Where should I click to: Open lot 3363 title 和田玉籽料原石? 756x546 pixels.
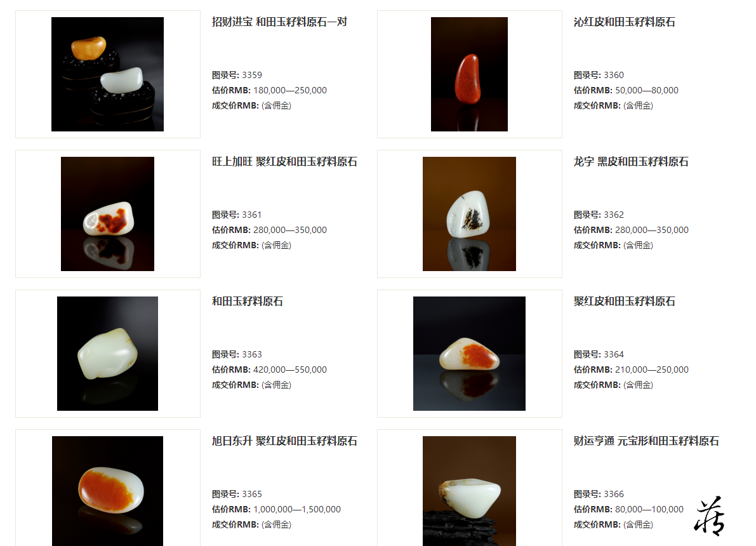[248, 302]
